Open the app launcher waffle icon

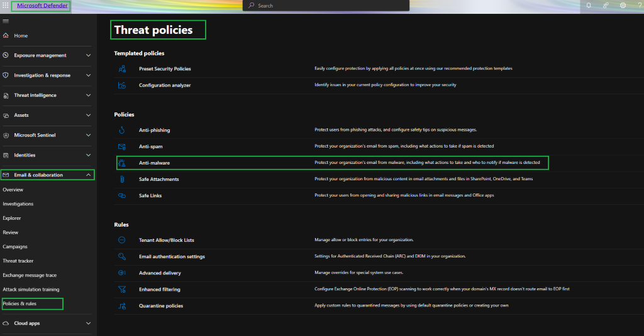[5, 5]
